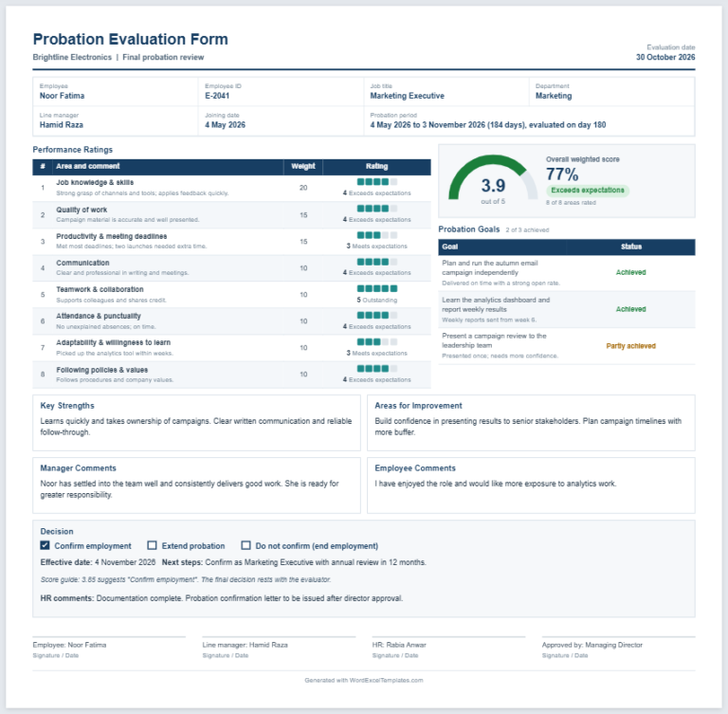Tick the Do not confirm checkbox

coord(246,545)
